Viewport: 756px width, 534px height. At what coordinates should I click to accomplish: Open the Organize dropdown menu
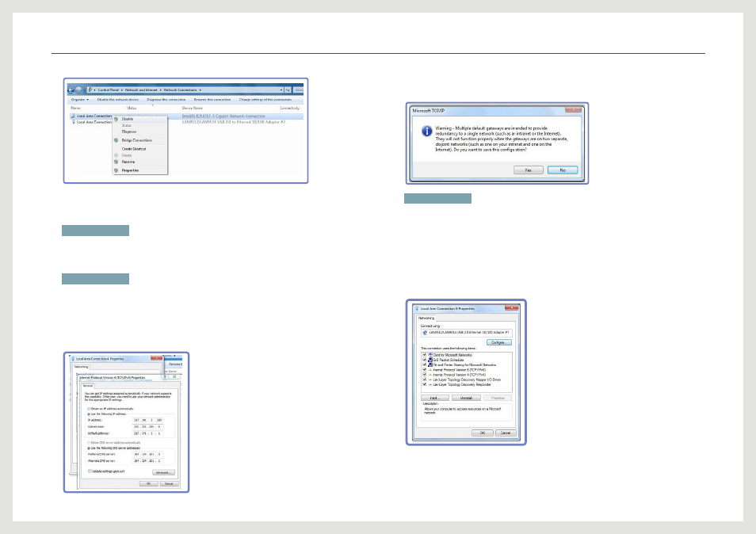coord(80,100)
